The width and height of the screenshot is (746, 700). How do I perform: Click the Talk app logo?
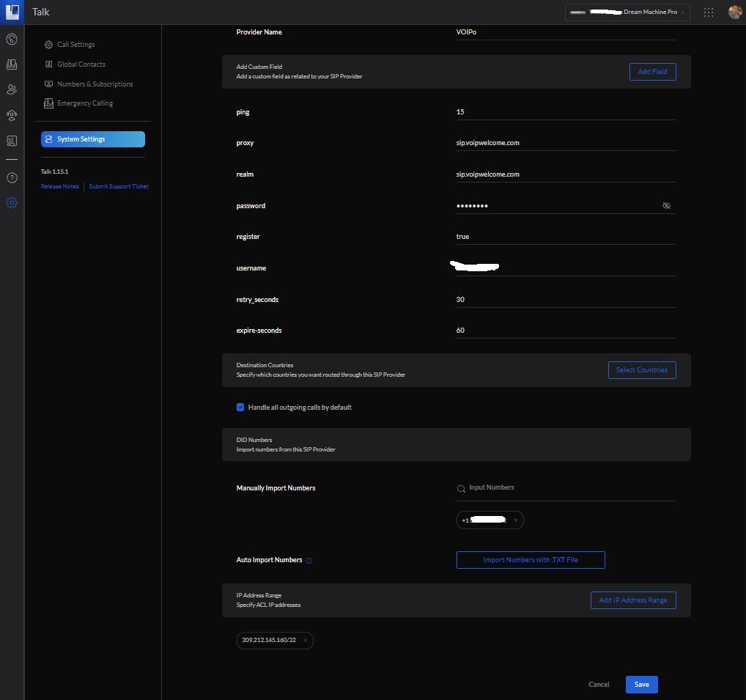tap(12, 12)
